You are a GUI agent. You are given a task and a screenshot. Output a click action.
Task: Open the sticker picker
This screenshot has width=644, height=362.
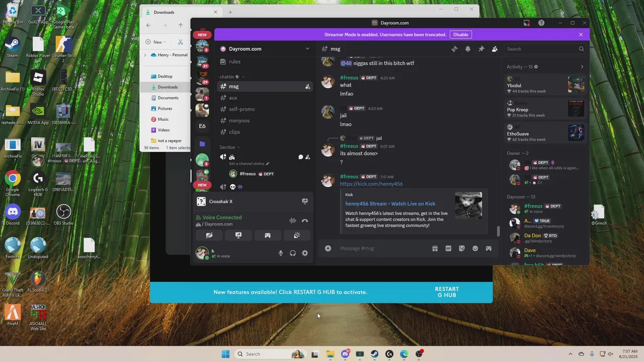(x=462, y=248)
